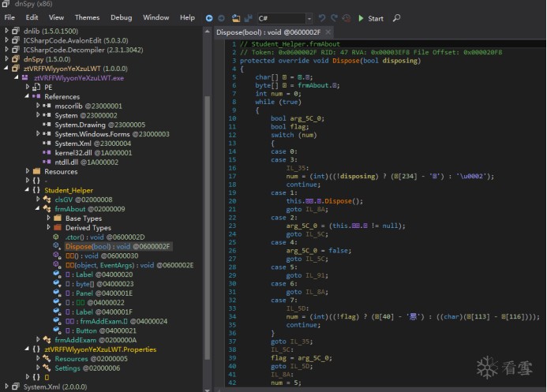Click the green Start debugging button

pyautogui.click(x=371, y=18)
